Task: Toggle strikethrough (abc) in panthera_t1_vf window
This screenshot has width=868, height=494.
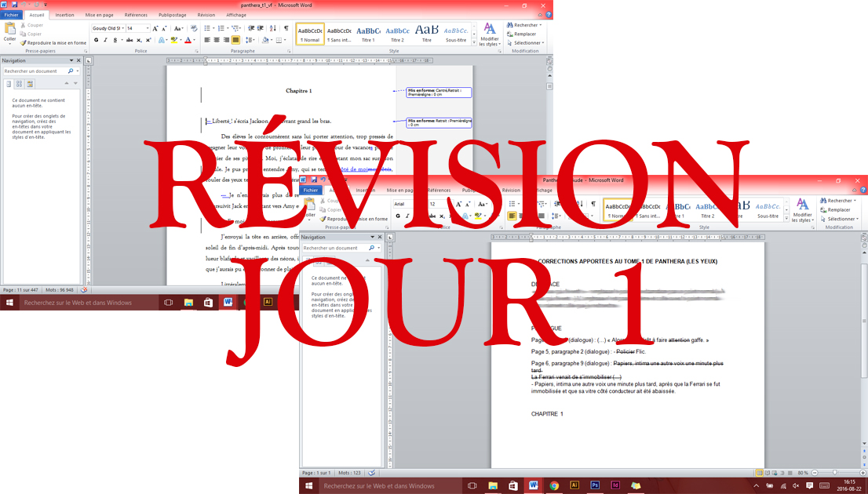Action: click(x=129, y=40)
